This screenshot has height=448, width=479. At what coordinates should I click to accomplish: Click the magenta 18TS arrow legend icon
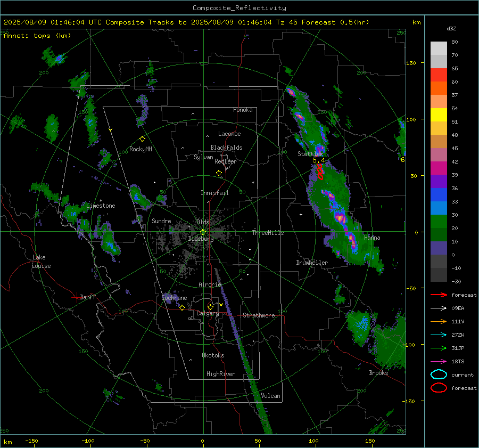tap(439, 362)
